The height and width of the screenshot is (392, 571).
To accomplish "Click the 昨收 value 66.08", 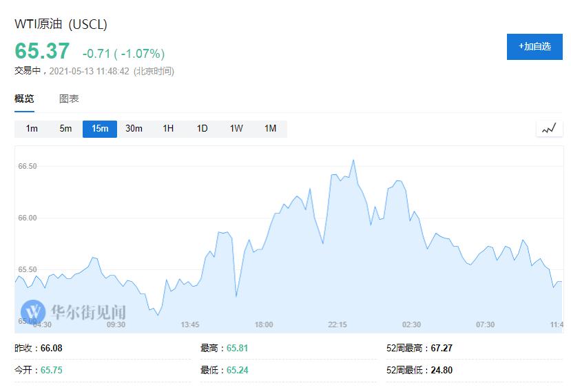I will click(x=52, y=348).
